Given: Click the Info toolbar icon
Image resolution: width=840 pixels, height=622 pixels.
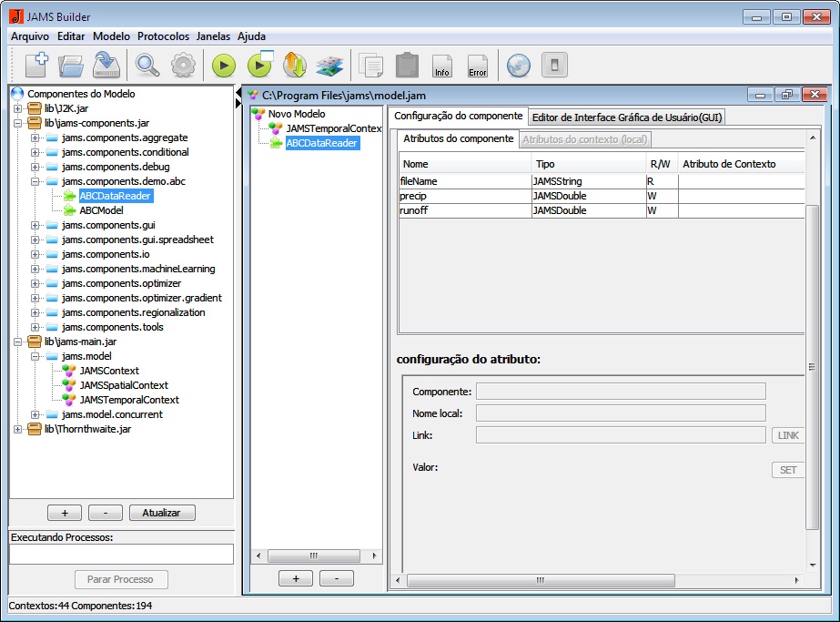Looking at the screenshot, I should [442, 65].
